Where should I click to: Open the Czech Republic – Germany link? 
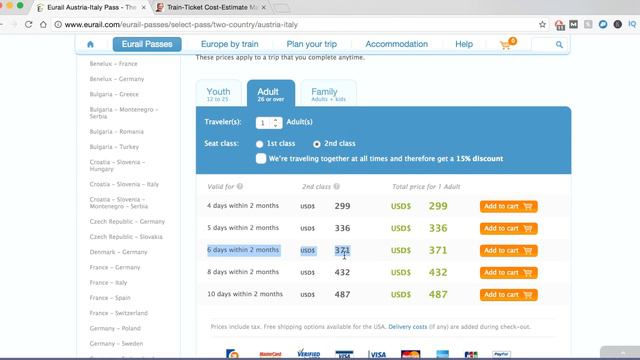[127, 222]
